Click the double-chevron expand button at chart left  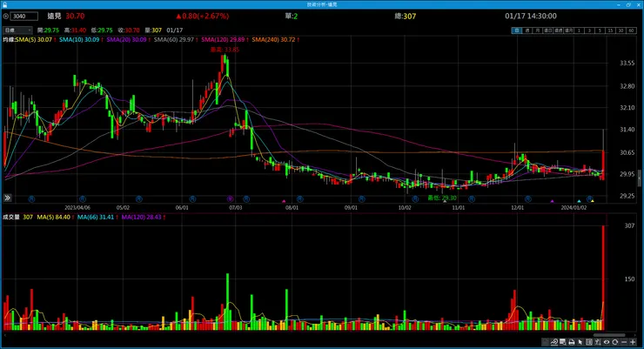7,198
